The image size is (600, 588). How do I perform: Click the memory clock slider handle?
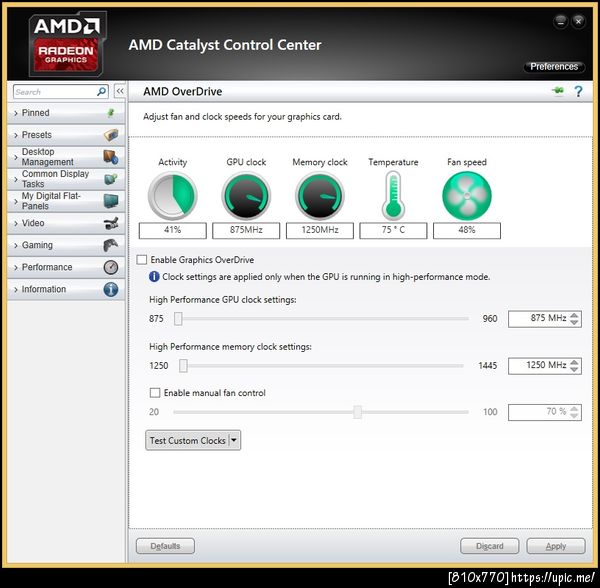coord(183,365)
